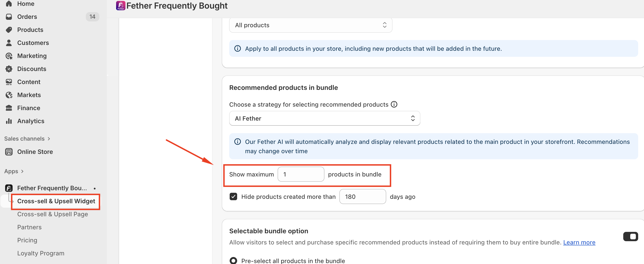This screenshot has height=264, width=644.
Task: Click info icon beside strategy label
Action: click(394, 104)
